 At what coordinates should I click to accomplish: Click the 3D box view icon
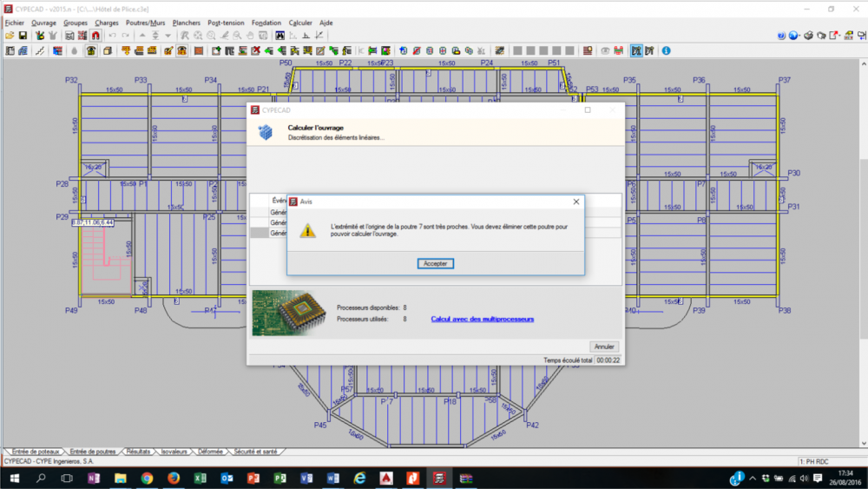click(108, 51)
